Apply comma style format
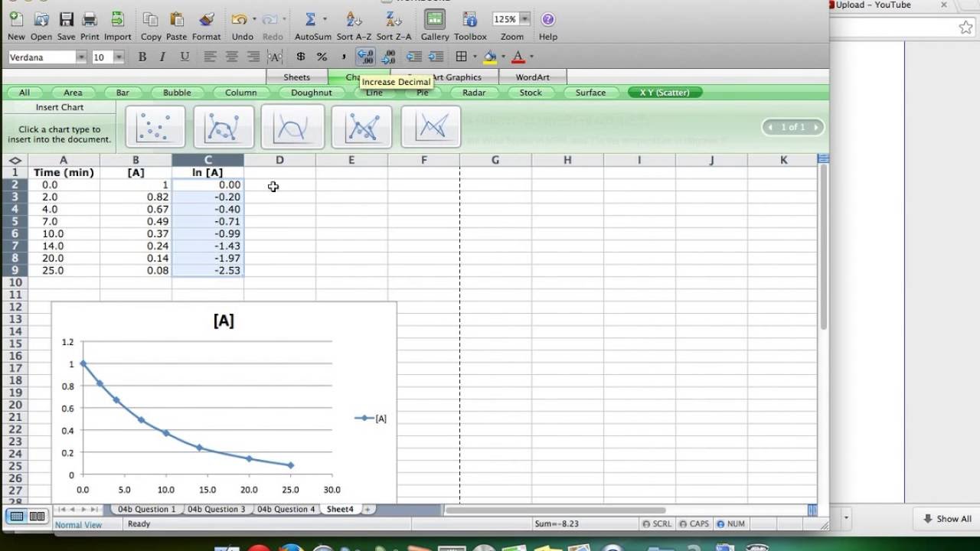This screenshot has height=551, width=980. pos(344,57)
